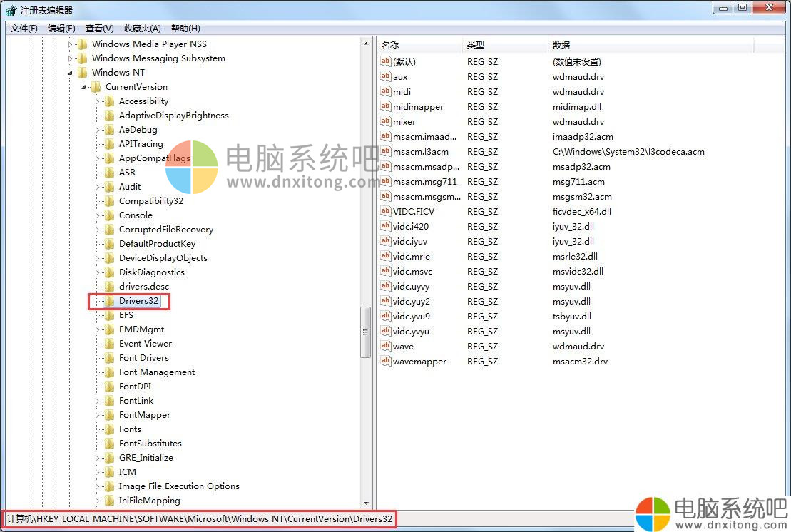Select the folder icon for Drivers32 key
The height and width of the screenshot is (532, 791).
point(109,301)
